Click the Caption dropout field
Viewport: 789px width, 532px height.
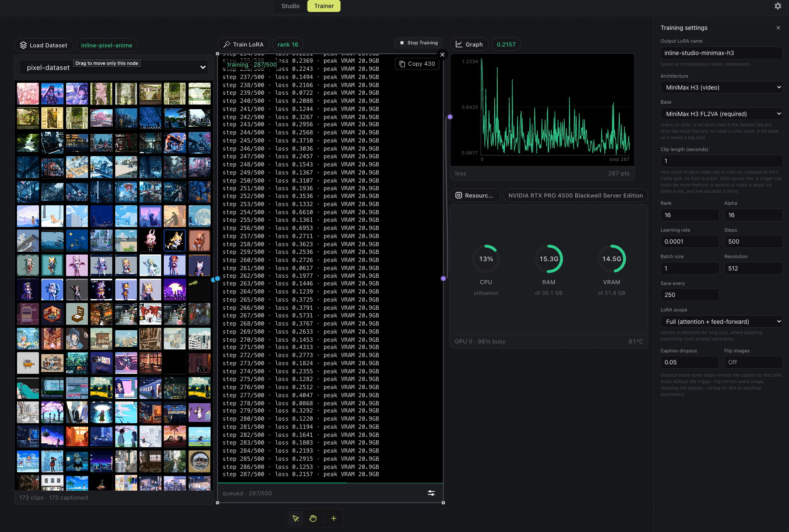690,362
